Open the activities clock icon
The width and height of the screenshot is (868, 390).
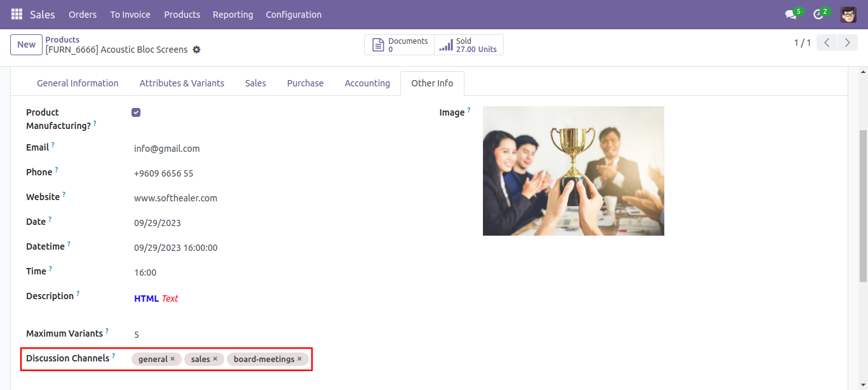(x=818, y=15)
